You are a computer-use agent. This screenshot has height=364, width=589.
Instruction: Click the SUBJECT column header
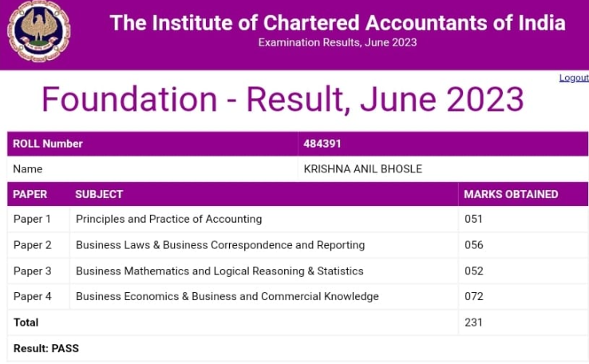click(99, 194)
